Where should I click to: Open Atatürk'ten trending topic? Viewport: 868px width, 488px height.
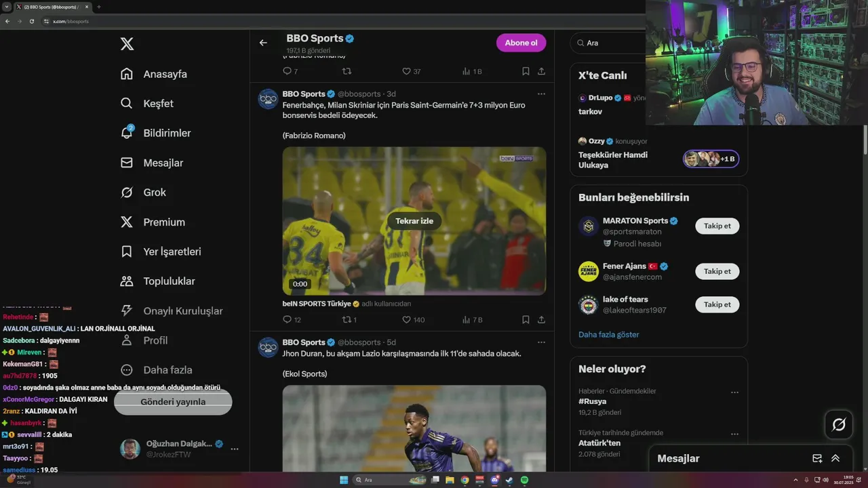coord(599,443)
